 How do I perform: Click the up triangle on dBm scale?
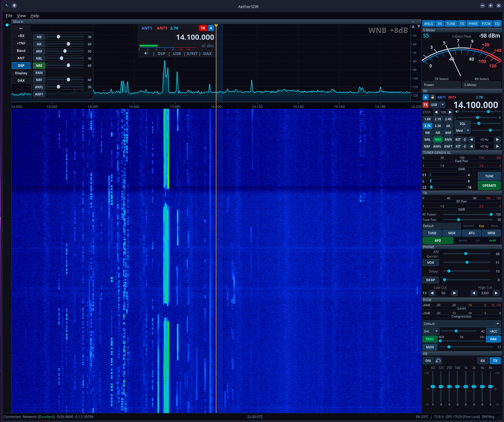(x=413, y=27)
